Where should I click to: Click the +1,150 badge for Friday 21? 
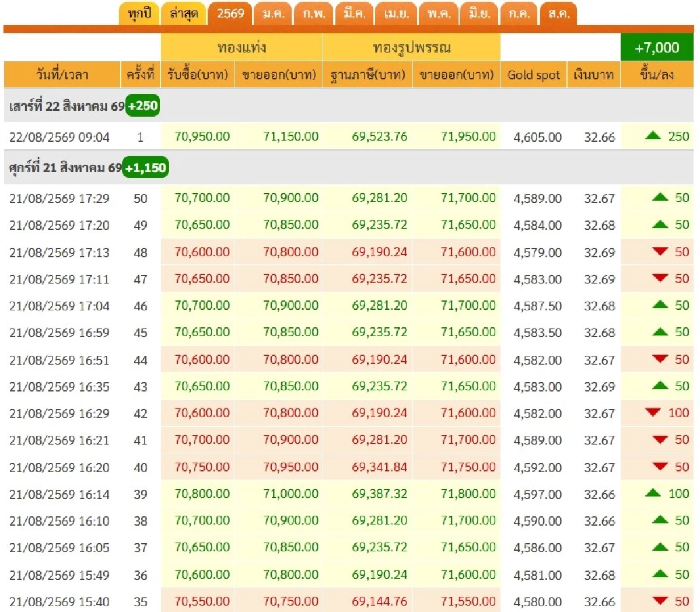coord(146,167)
